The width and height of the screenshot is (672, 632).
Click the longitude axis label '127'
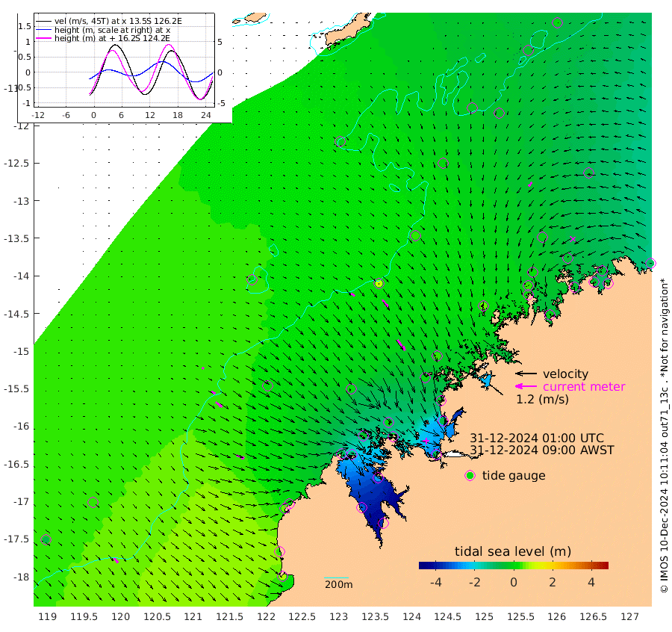point(630,617)
